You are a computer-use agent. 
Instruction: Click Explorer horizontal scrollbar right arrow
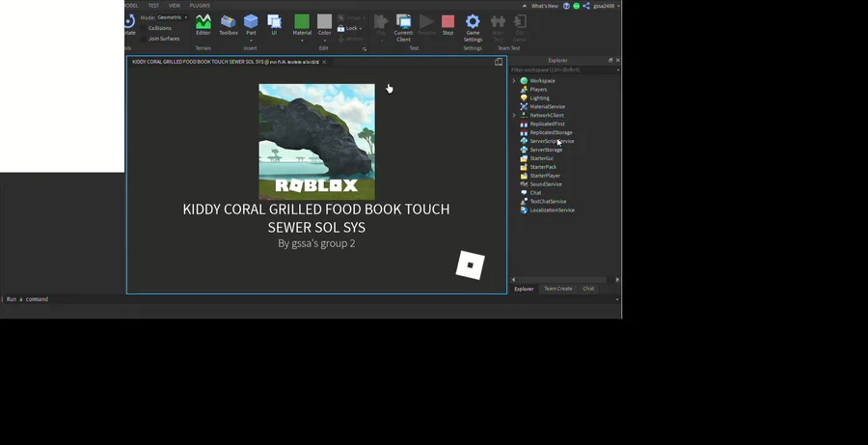tap(617, 280)
